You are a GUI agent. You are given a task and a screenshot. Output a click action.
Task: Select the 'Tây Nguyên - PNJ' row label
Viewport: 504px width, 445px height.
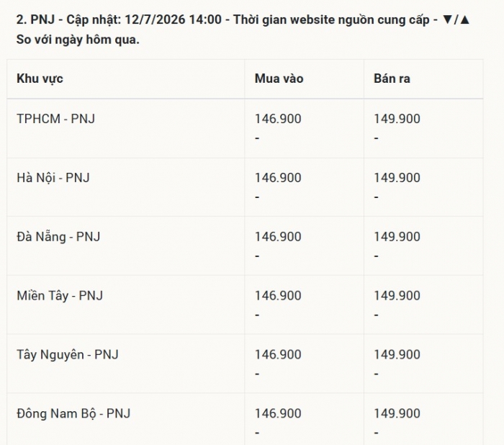(x=68, y=355)
